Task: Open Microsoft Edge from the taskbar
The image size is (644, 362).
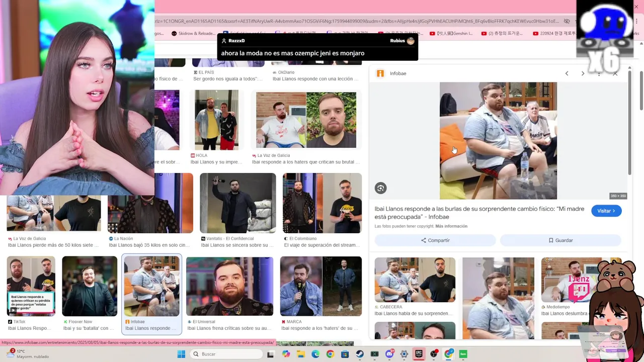Action: tap(315, 354)
